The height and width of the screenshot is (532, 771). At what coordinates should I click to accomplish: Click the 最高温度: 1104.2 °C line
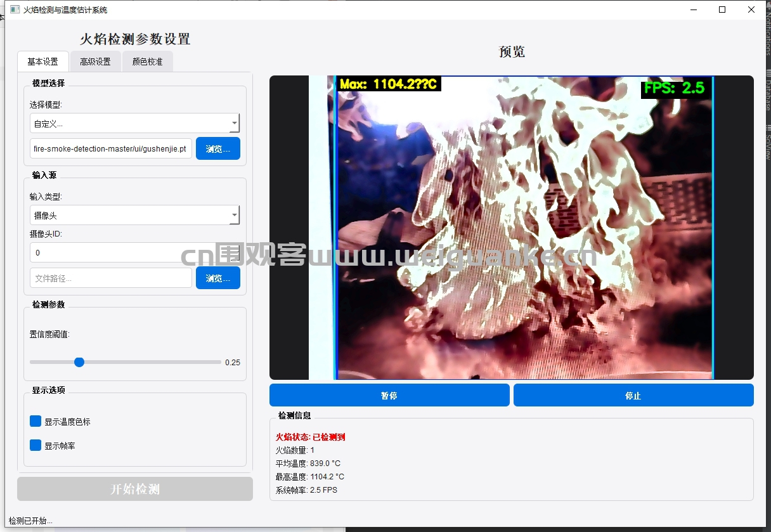[x=310, y=477]
